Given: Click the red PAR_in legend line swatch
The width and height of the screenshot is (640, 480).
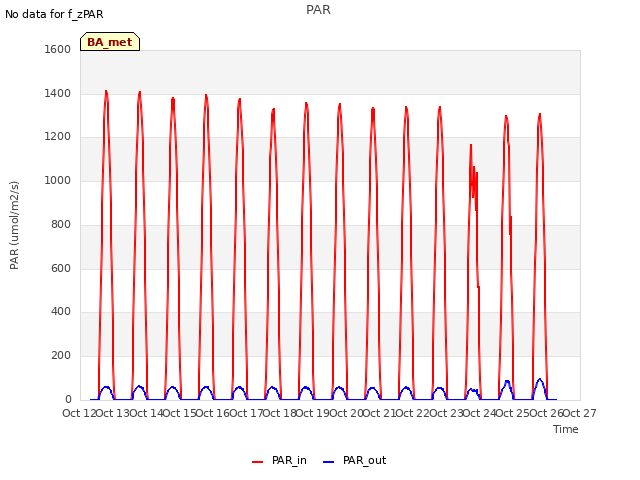Looking at the screenshot, I should [x=258, y=462].
